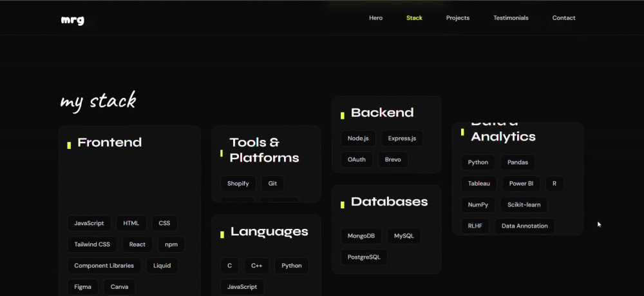
Task: Select the Tableau tag
Action: [479, 183]
